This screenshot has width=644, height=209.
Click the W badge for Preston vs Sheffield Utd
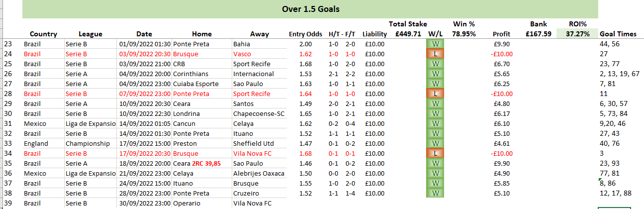pos(436,143)
